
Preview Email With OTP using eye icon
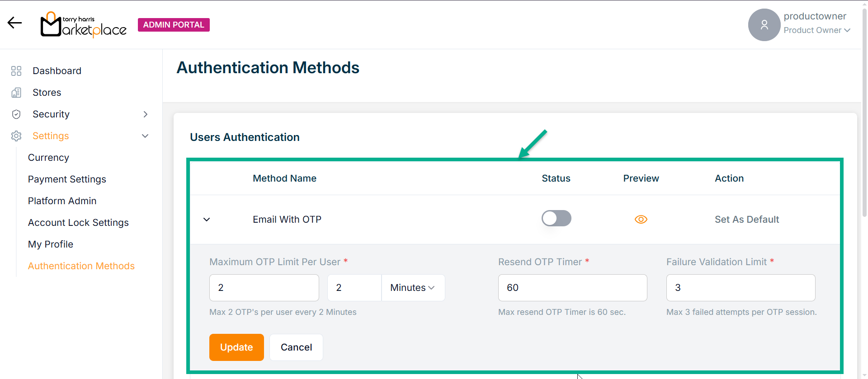point(641,220)
